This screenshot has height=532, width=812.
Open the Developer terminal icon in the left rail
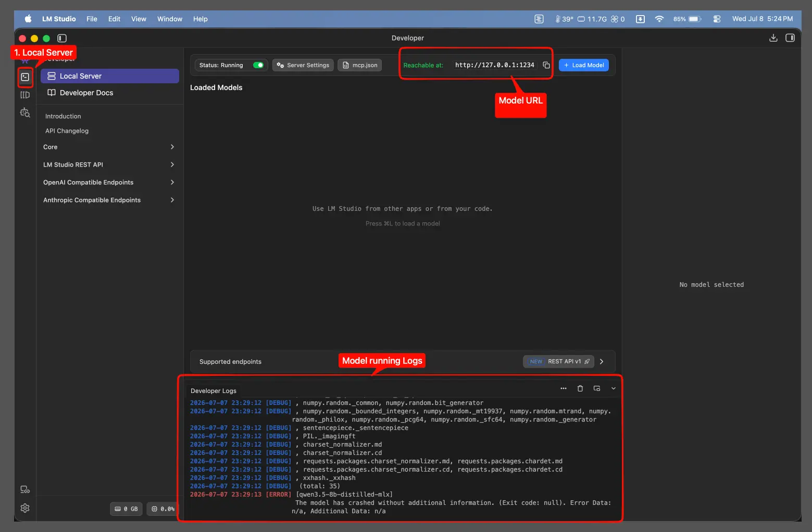25,77
